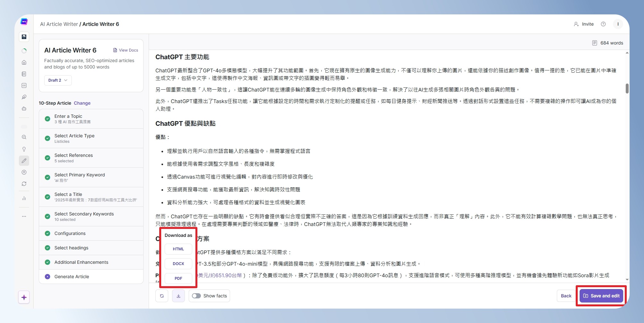Click the regenerate icon beside download

162,296
